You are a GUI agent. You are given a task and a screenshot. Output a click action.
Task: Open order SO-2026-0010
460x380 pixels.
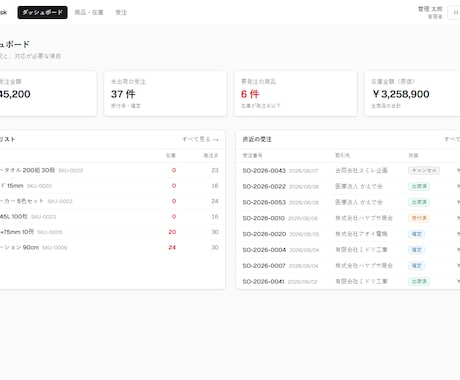[263, 218]
